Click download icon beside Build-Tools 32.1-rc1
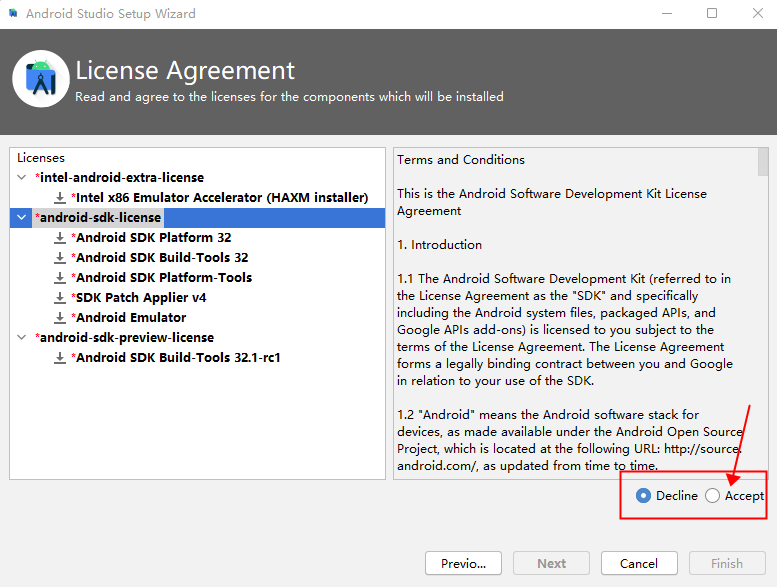The width and height of the screenshot is (777, 587). click(x=60, y=358)
